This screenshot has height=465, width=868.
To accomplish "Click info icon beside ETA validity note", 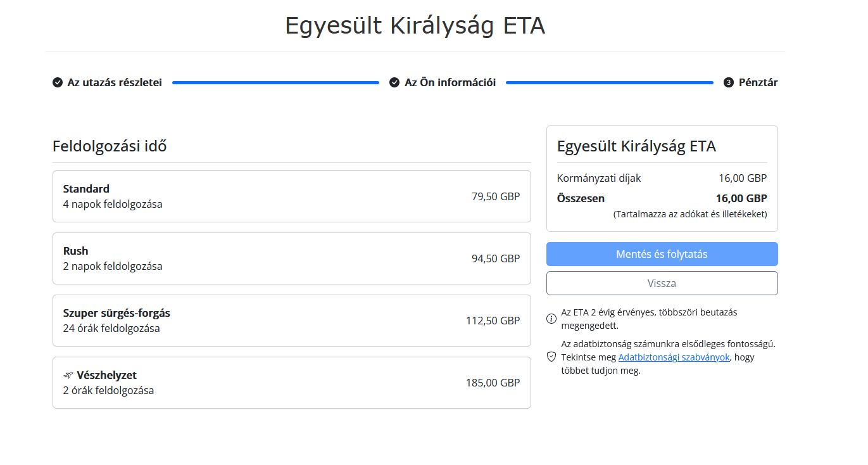I will [551, 319].
